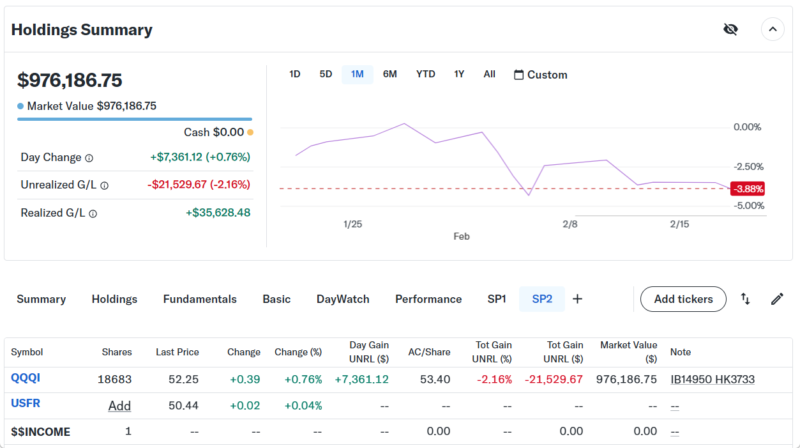This screenshot has height=448, width=800.
Task: Switch chart range to YTD
Action: (426, 75)
